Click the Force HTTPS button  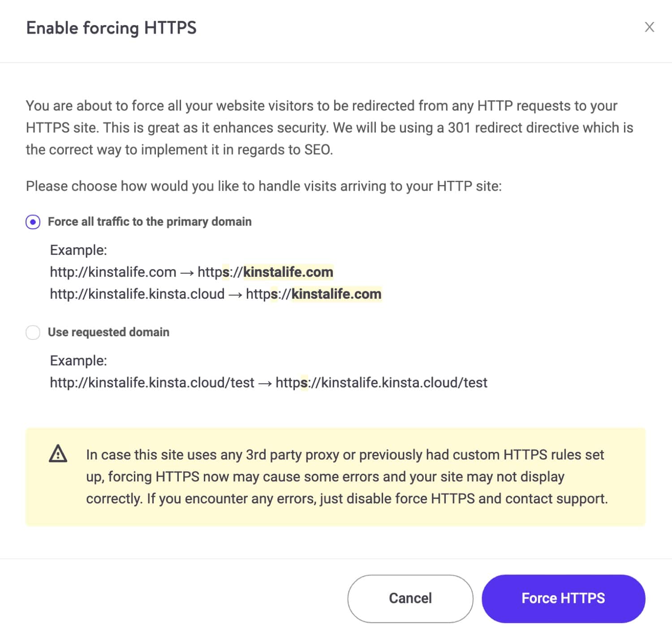click(563, 598)
